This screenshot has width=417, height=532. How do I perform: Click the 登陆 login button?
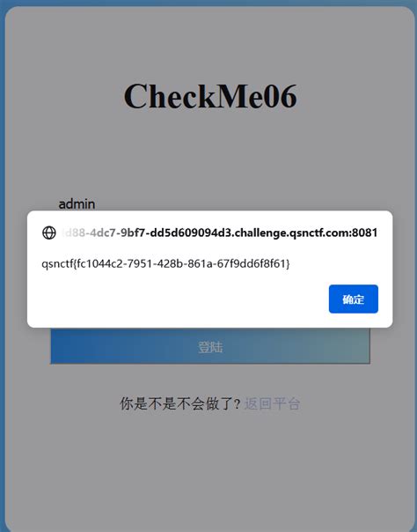210,346
